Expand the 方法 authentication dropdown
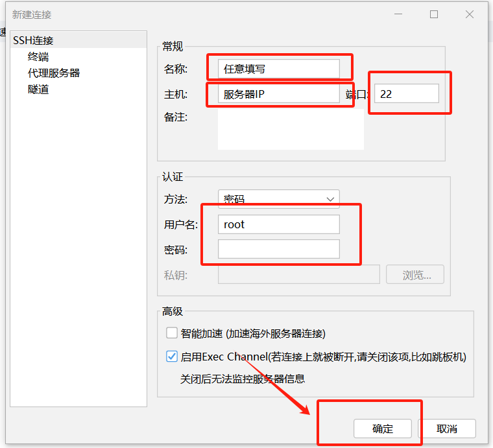Screen dimensions: 493x448 [x=278, y=199]
